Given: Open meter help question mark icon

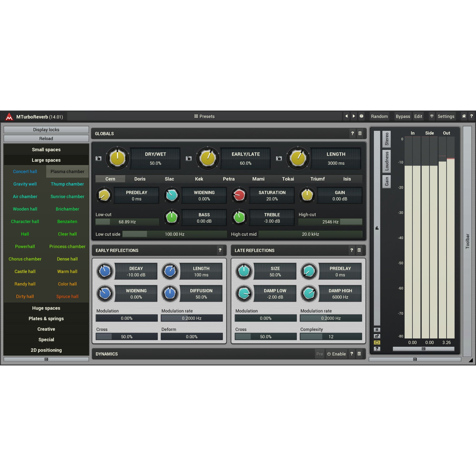Looking at the screenshot, I should pos(377,349).
